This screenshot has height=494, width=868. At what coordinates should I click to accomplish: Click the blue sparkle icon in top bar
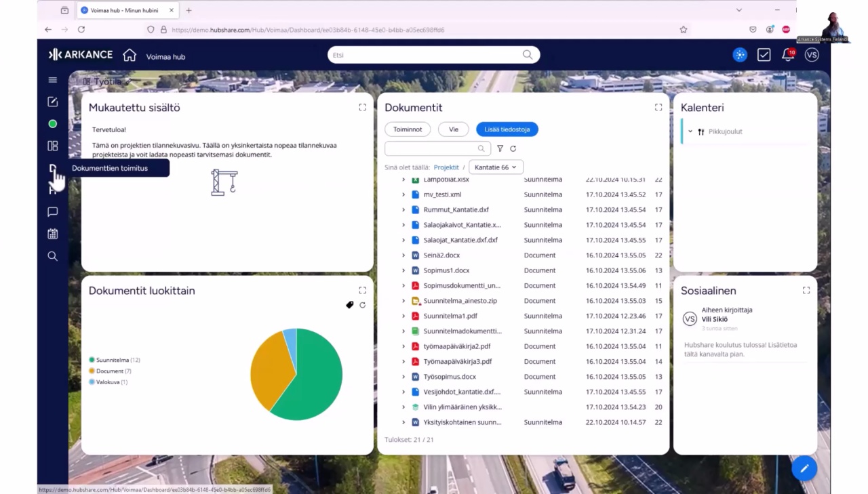pyautogui.click(x=740, y=55)
